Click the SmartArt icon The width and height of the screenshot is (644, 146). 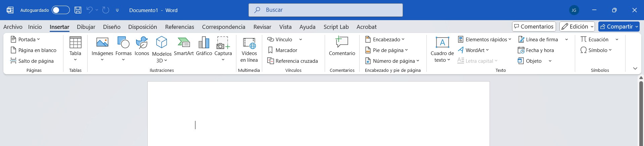point(184,43)
